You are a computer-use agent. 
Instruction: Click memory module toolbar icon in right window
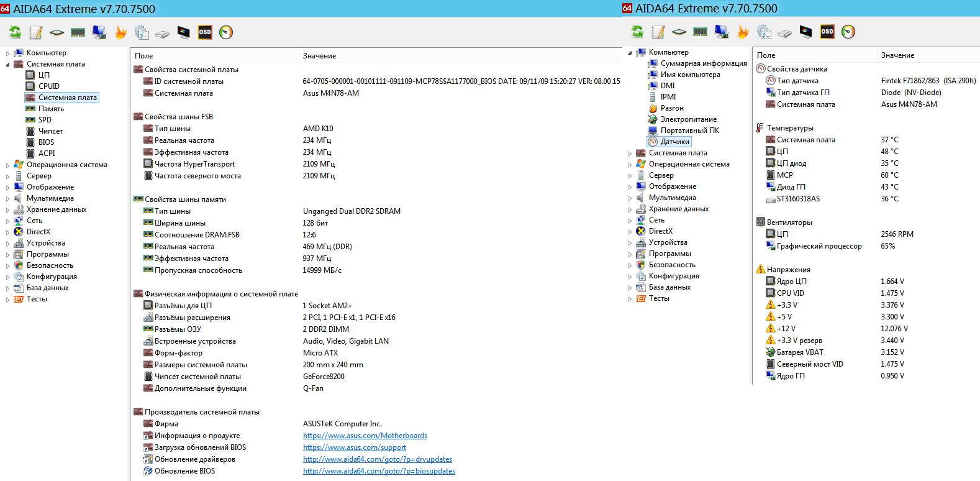(x=701, y=32)
